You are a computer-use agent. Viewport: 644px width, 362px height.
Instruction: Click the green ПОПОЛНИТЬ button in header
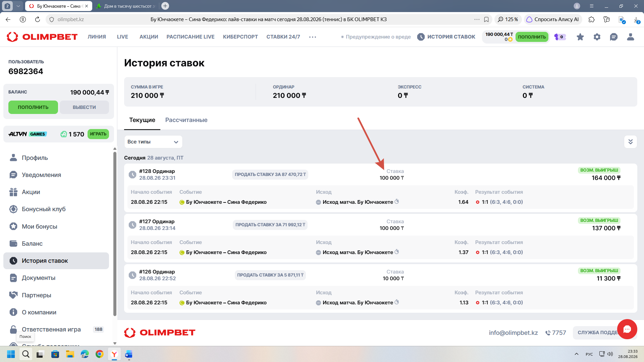coord(532,37)
